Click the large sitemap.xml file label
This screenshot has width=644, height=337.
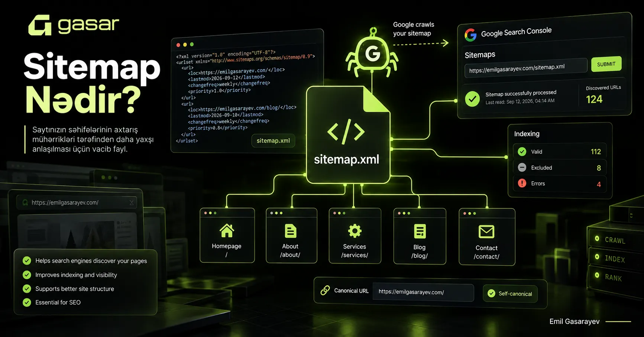346,159
